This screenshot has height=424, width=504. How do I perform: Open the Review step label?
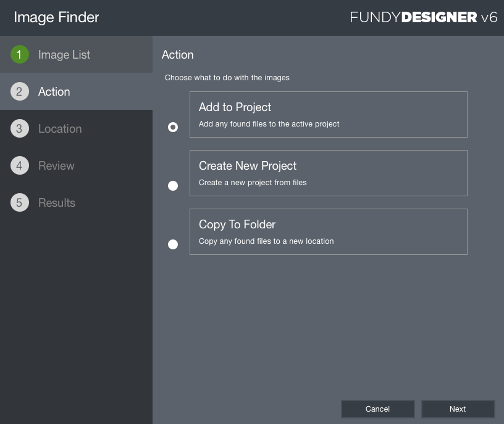tap(56, 166)
